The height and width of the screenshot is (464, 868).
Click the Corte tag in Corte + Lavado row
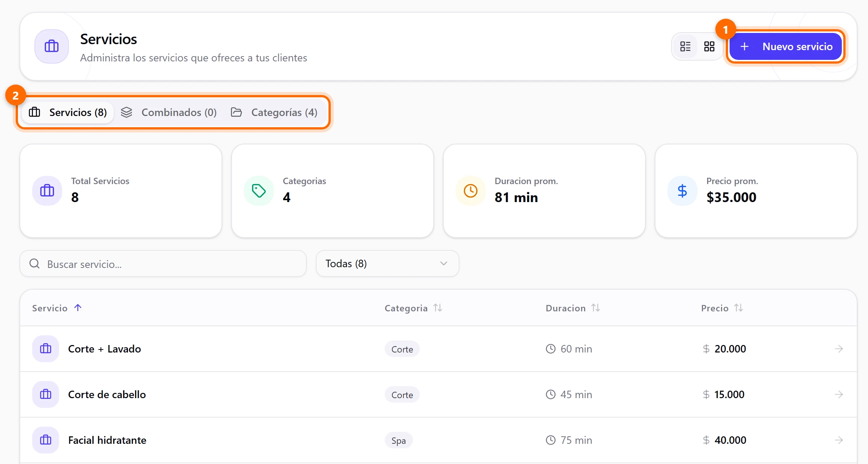click(402, 349)
